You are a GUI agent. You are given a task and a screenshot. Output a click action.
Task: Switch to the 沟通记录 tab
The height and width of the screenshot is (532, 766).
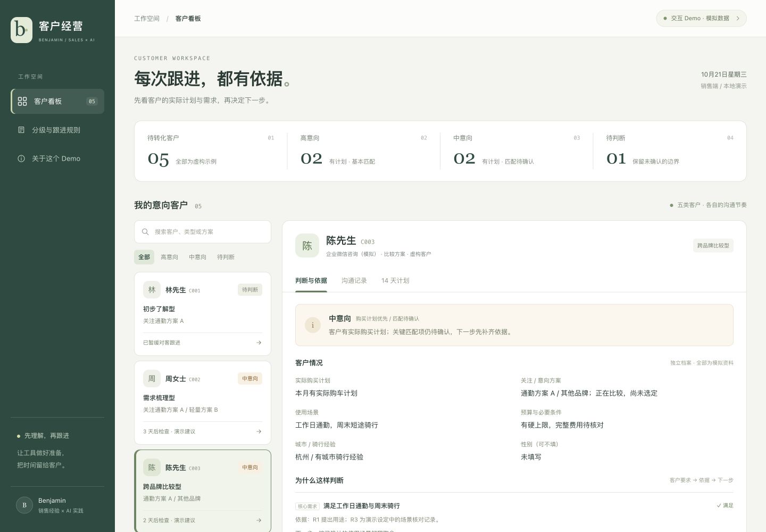[354, 280]
